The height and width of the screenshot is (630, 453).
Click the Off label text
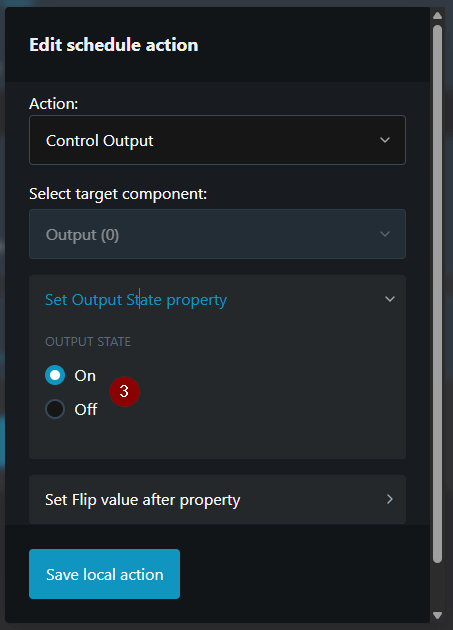click(x=86, y=409)
